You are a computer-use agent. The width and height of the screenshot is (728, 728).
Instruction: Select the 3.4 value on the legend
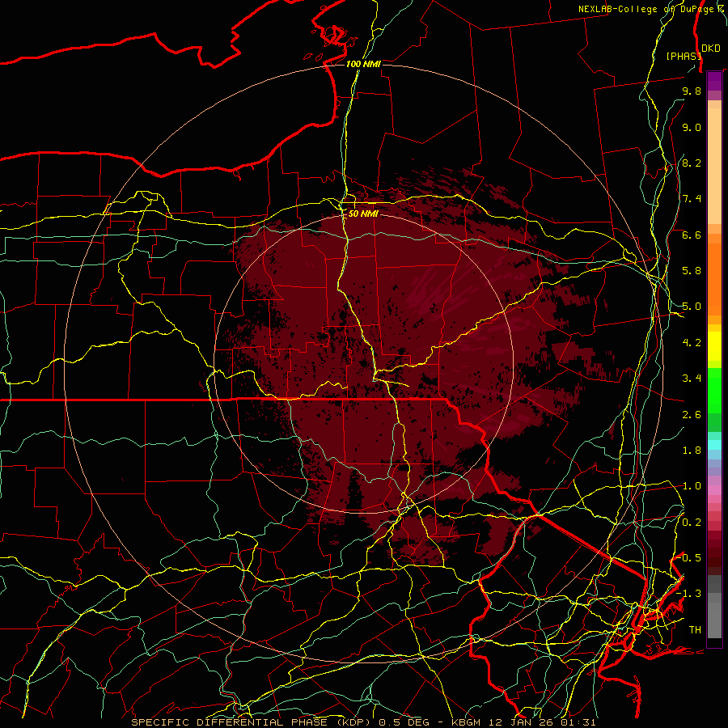pos(692,379)
